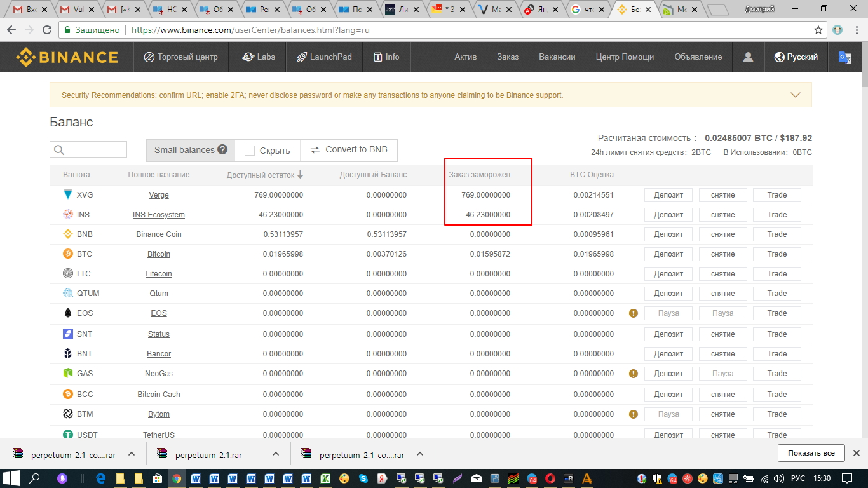Click the BTM coin icon
868x488 pixels.
click(68, 414)
